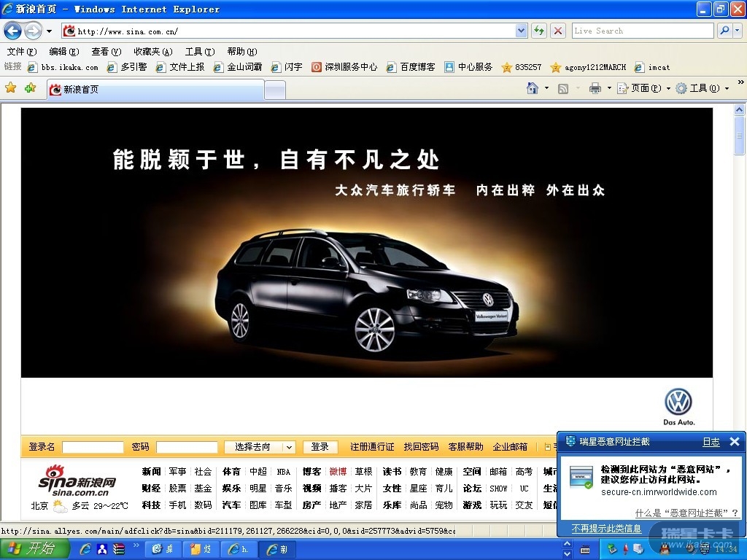Click the Print printer icon
This screenshot has height=560, width=747.
point(595,88)
